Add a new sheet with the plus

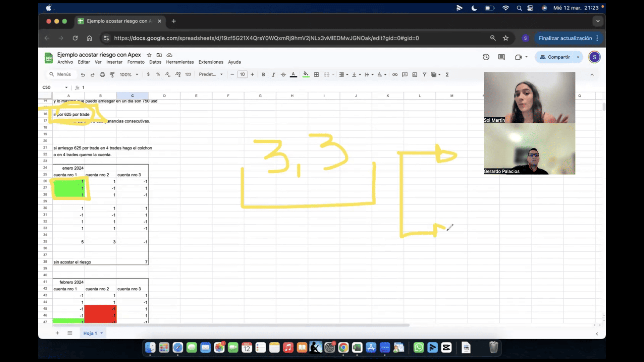(x=57, y=333)
